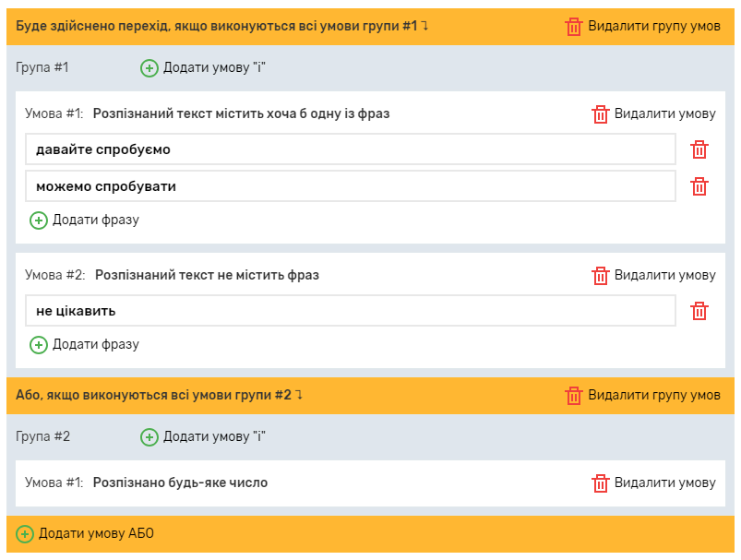Click the "давайте спробуємо" phrase field
Image resolution: width=741 pixels, height=560 pixels.
coord(351,149)
